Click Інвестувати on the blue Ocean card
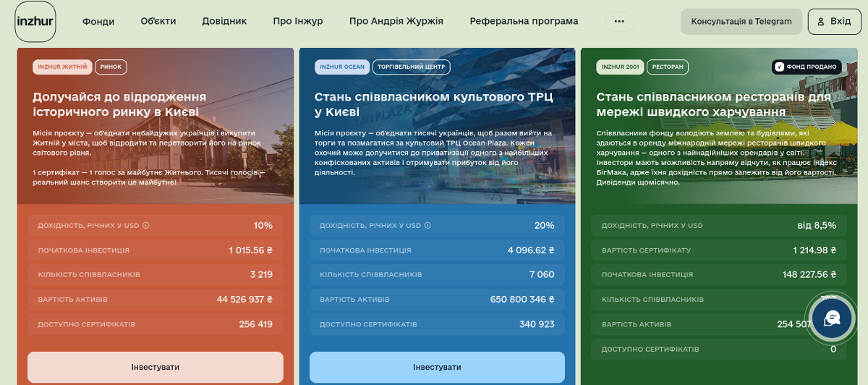 coord(437,367)
